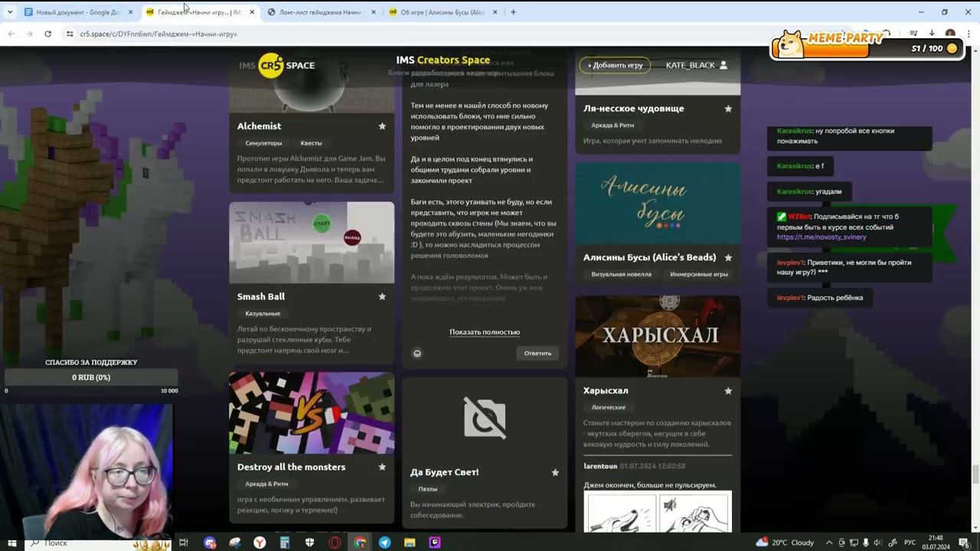The image size is (980, 551).
Task: Open the Calculator taskbar icon
Action: point(284,543)
